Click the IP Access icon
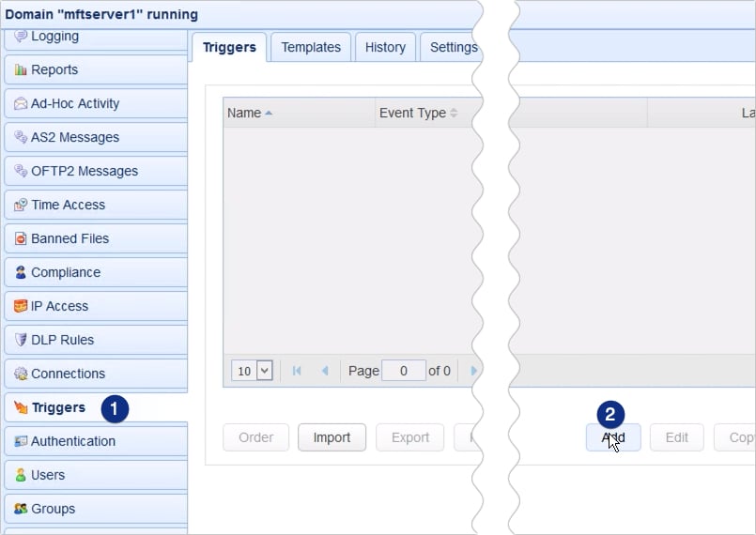756x535 pixels. click(x=21, y=306)
